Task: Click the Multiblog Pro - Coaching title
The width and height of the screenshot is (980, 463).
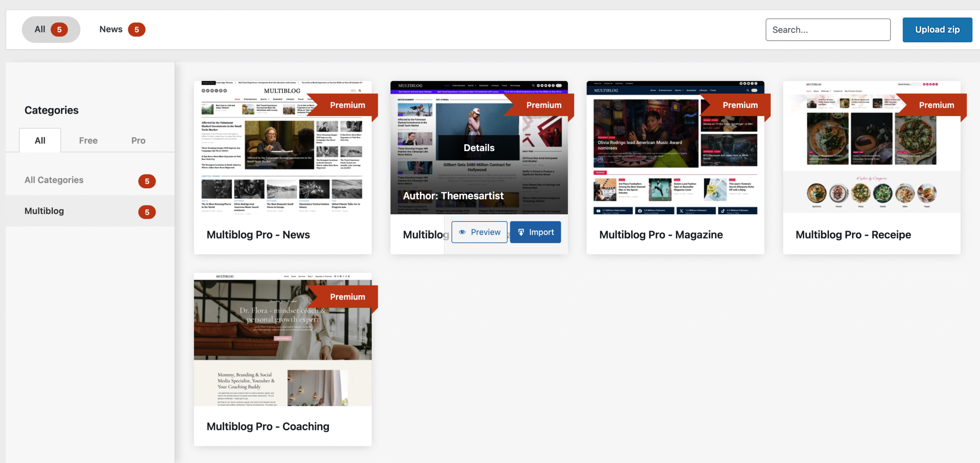Action: (x=268, y=426)
